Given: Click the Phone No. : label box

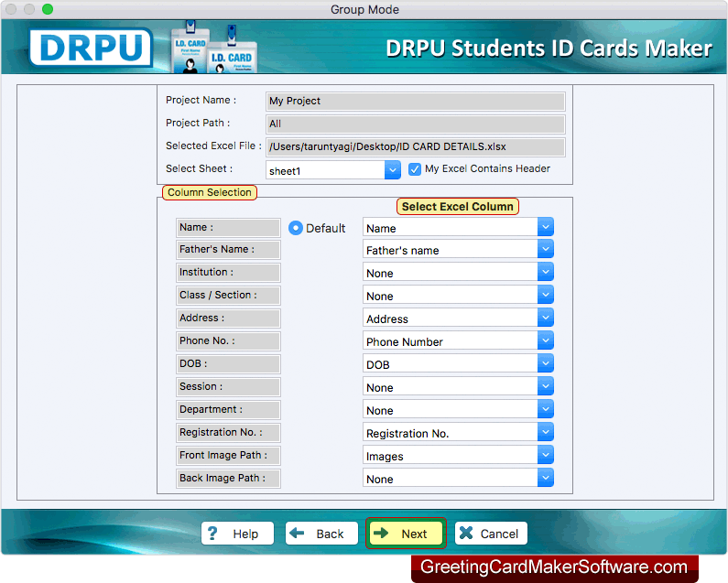Looking at the screenshot, I should click(x=228, y=341).
